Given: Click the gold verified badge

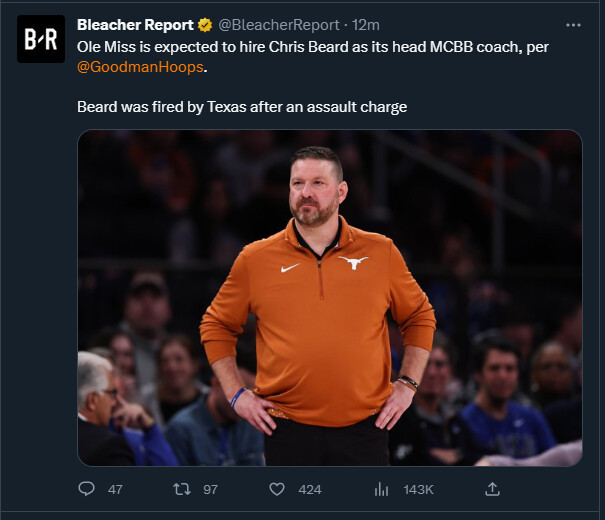Looking at the screenshot, I should coord(205,24).
